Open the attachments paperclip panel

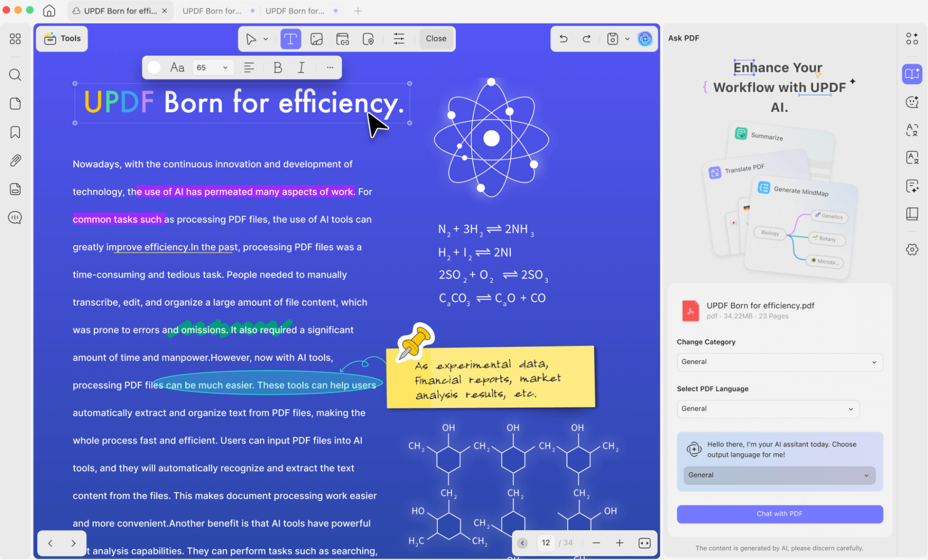click(15, 161)
